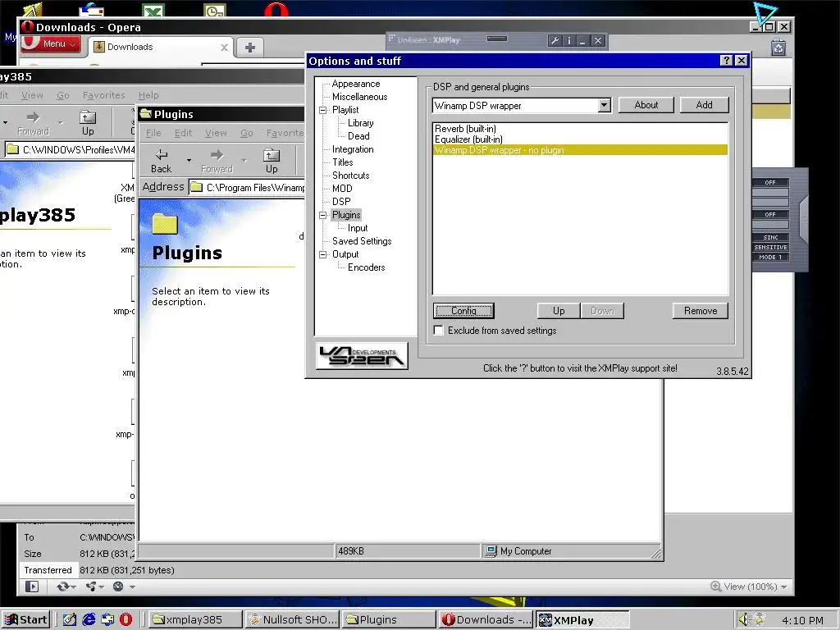Click the large Plugins folder icon
Viewport: 840px width, 630px height.
(165, 224)
